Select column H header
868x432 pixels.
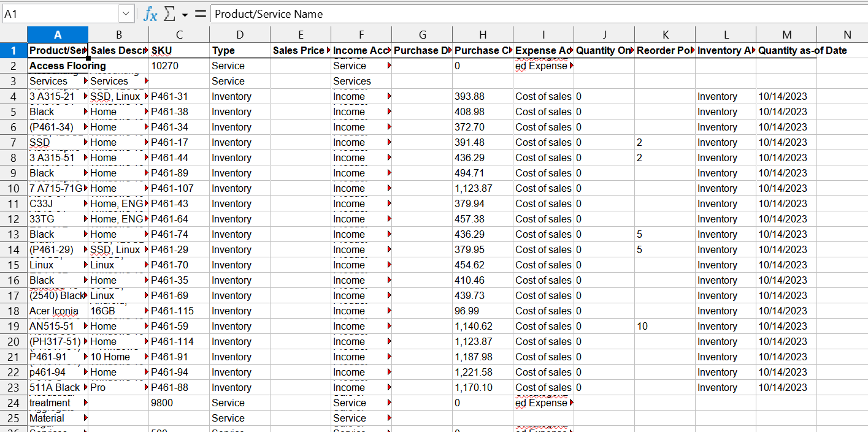point(483,35)
